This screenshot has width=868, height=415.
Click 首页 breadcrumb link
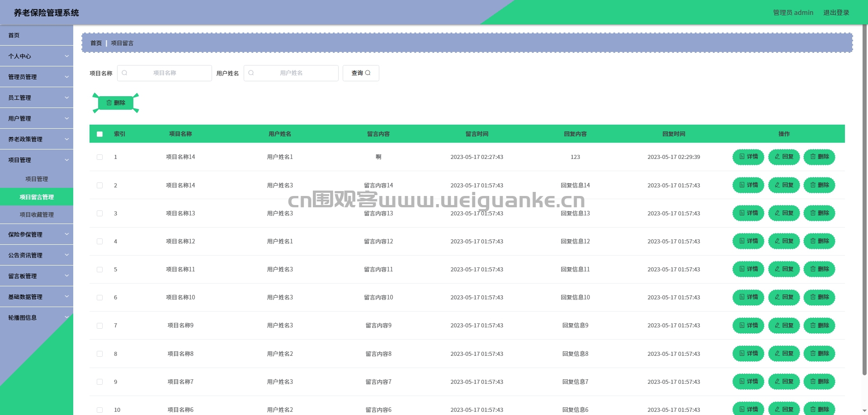[x=96, y=43]
